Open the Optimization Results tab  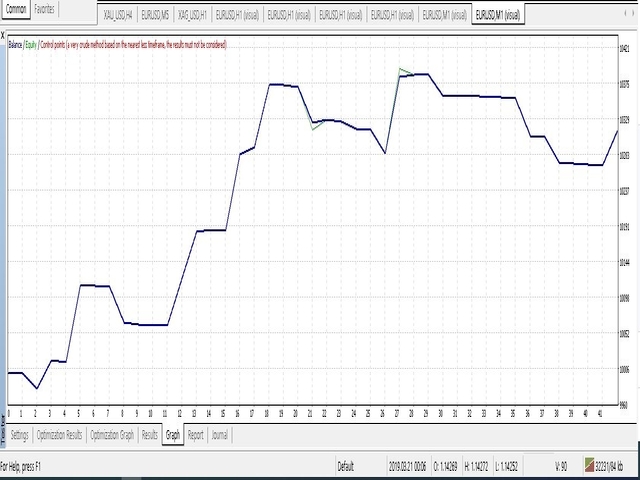tap(60, 435)
